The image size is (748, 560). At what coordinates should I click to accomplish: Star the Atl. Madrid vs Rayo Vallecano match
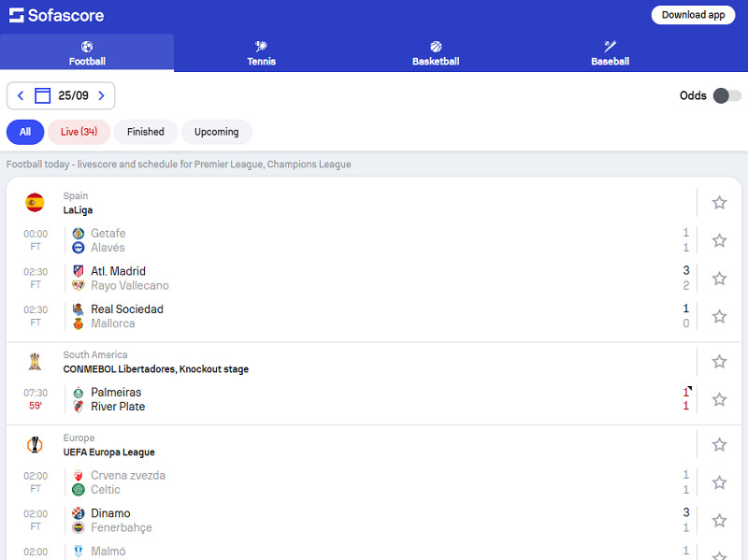pyautogui.click(x=719, y=279)
